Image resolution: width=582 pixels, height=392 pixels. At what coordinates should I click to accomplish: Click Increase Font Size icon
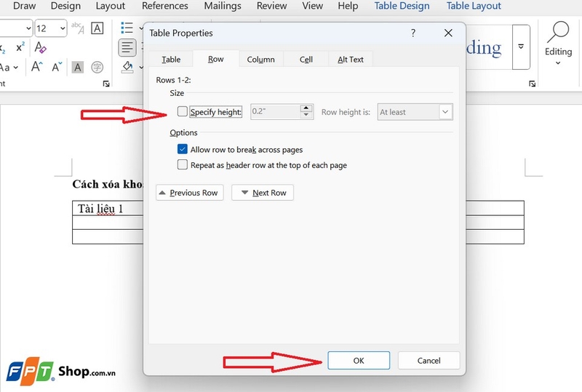37,67
